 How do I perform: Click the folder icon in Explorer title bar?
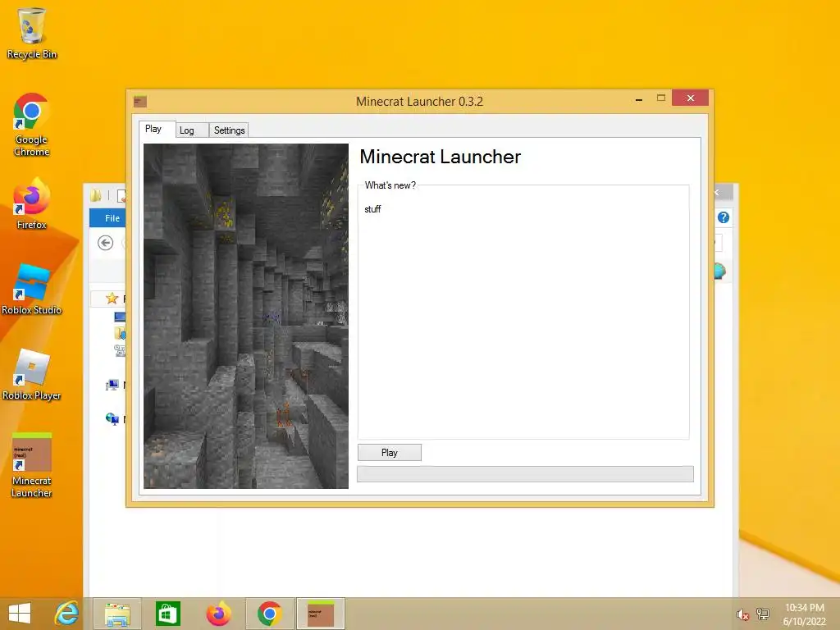coord(96,195)
